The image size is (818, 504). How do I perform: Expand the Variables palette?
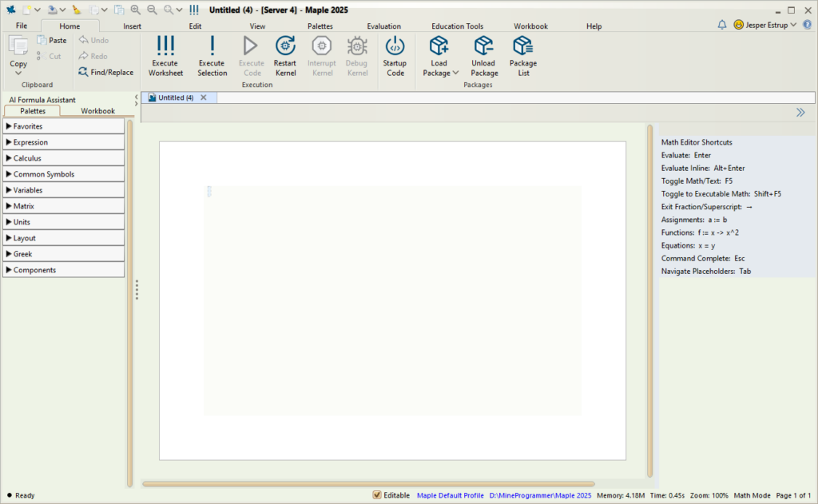64,190
